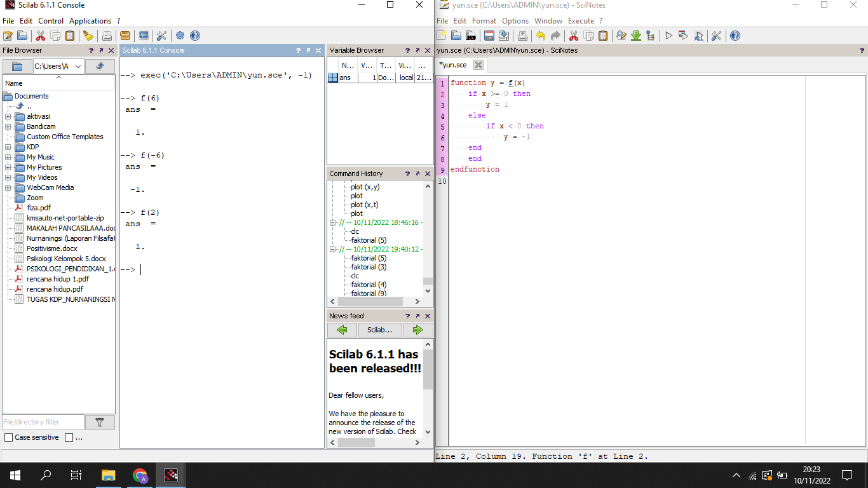Open the C:\Users path dropdown
868x488 pixels.
coord(78,66)
